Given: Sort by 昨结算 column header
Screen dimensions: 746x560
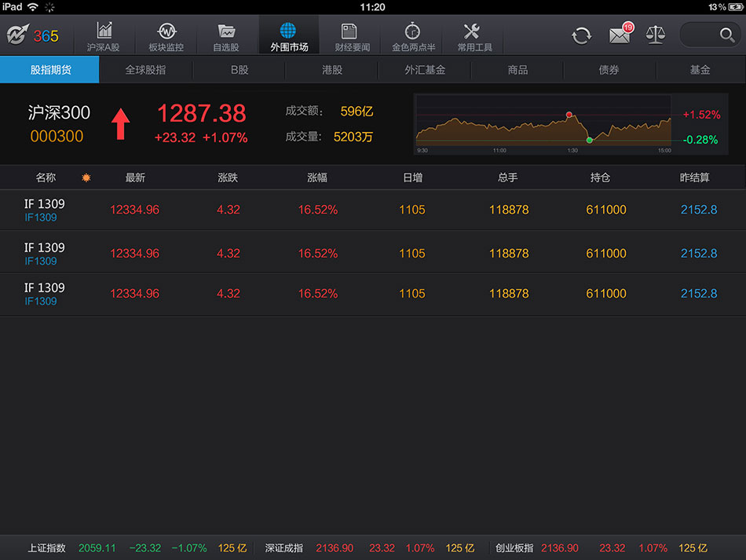Looking at the screenshot, I should (695, 178).
